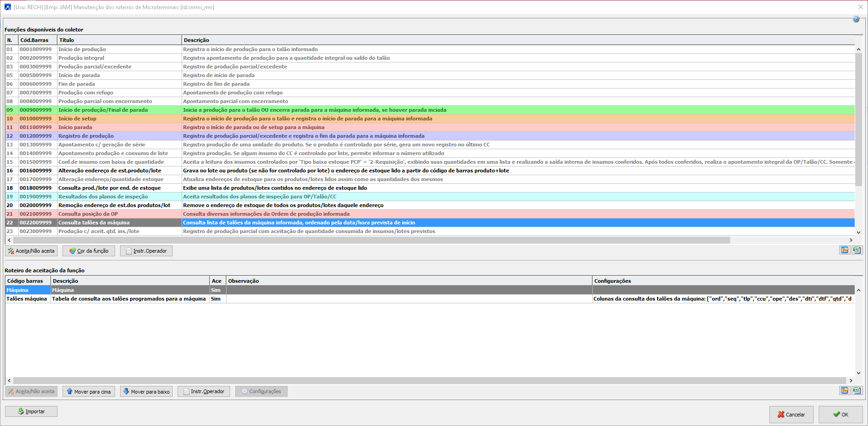Select Remoção endereço de est.dos produtos/lot row
The image size is (868, 426).
tap(430, 205)
